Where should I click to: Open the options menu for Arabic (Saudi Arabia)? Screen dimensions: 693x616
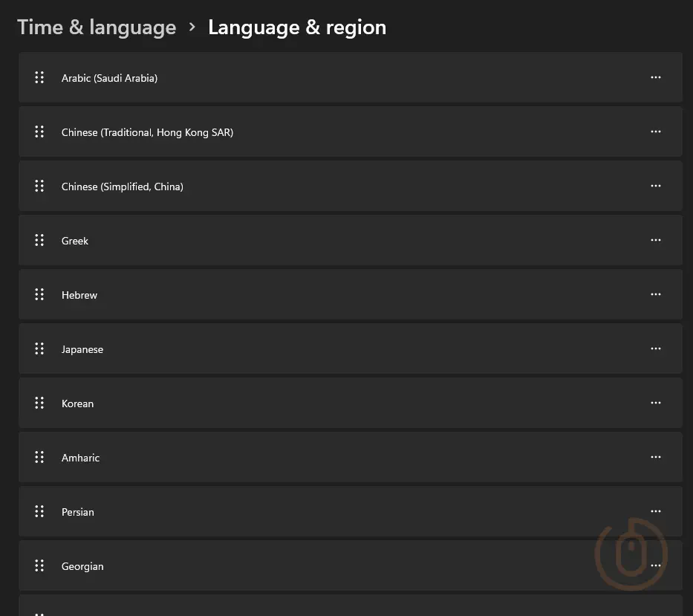point(656,77)
